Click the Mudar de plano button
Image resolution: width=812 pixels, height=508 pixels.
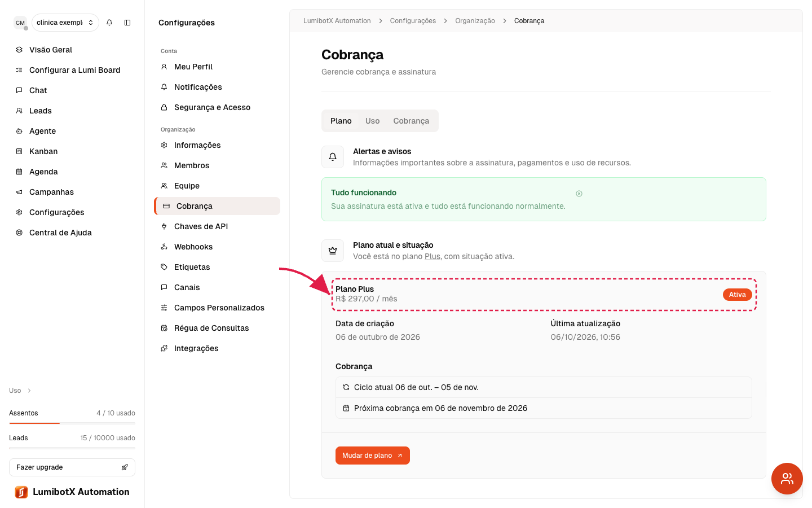click(x=373, y=456)
